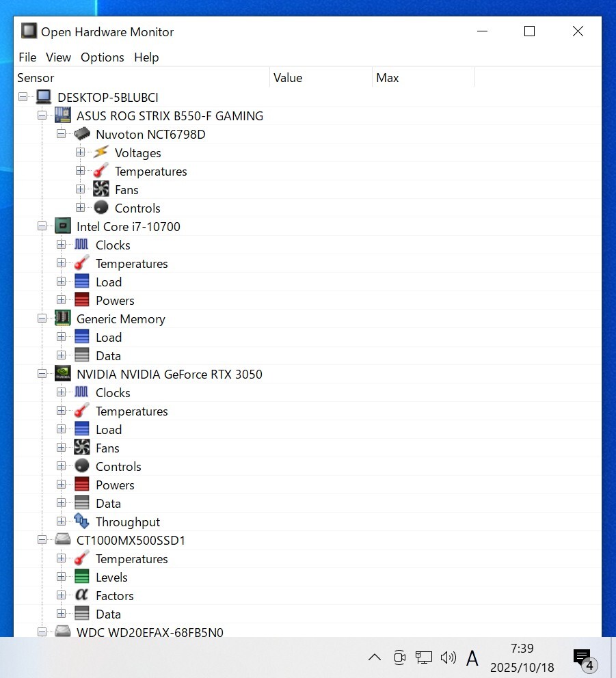The width and height of the screenshot is (616, 678).
Task: Expand the Factors node
Action: [61, 595]
